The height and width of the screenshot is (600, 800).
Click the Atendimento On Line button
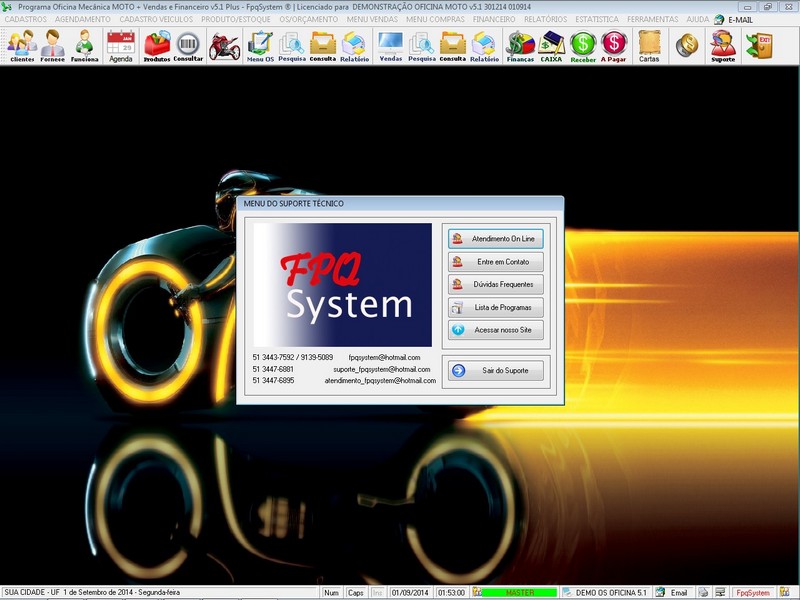[496, 239]
